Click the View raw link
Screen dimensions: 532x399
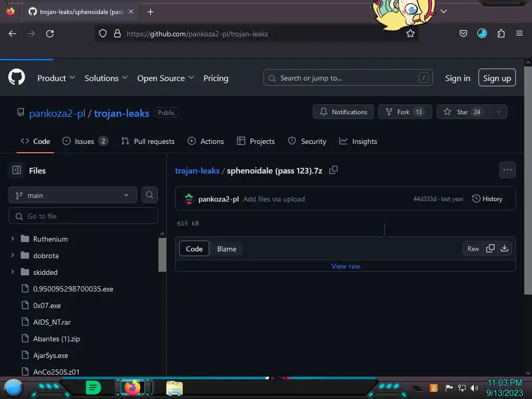click(x=345, y=266)
